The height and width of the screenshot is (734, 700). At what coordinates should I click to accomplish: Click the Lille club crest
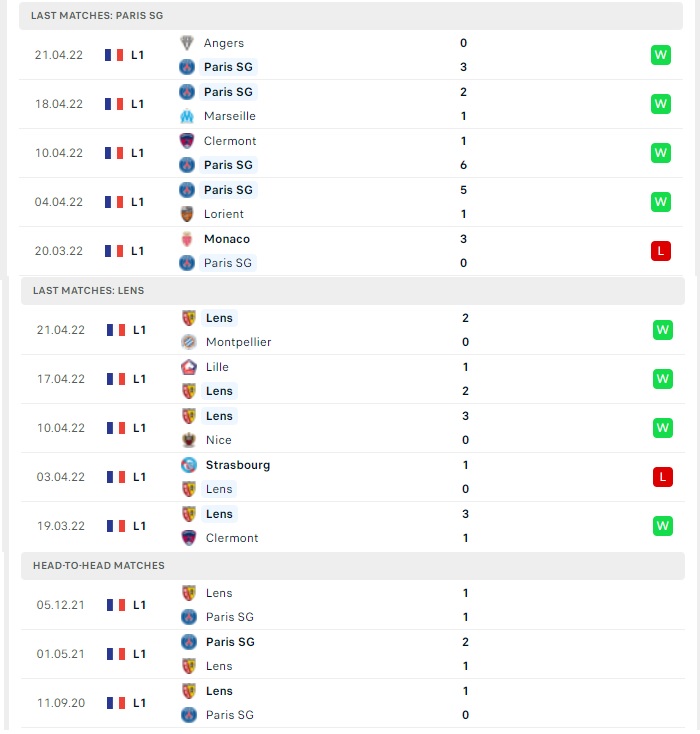[x=189, y=367]
